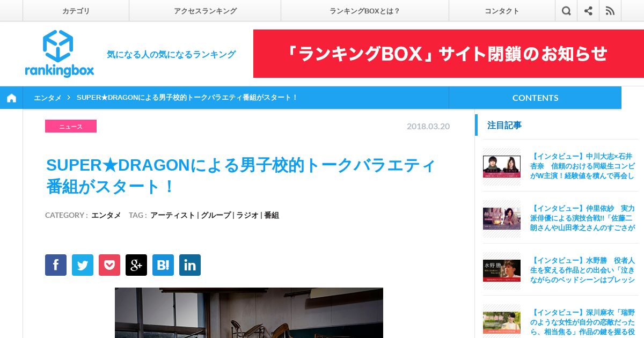Click the date 2018.03.20
Screen dimensions: 644x338
tap(428, 127)
